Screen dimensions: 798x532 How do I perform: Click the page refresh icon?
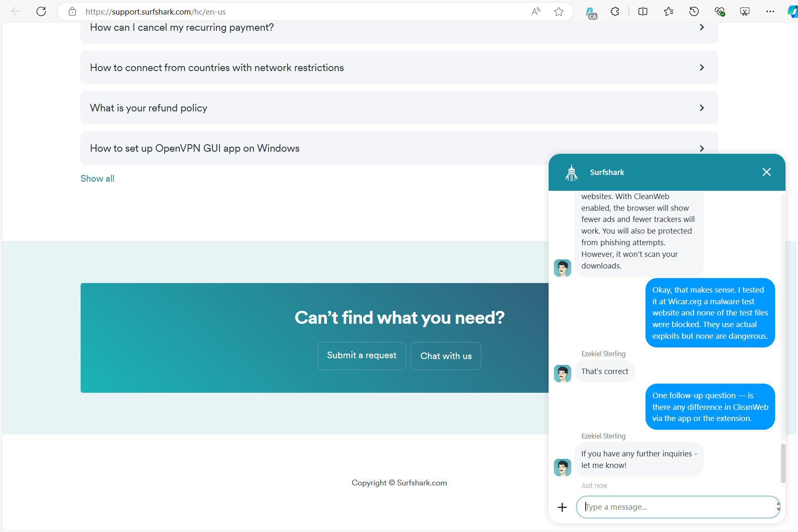pyautogui.click(x=42, y=11)
